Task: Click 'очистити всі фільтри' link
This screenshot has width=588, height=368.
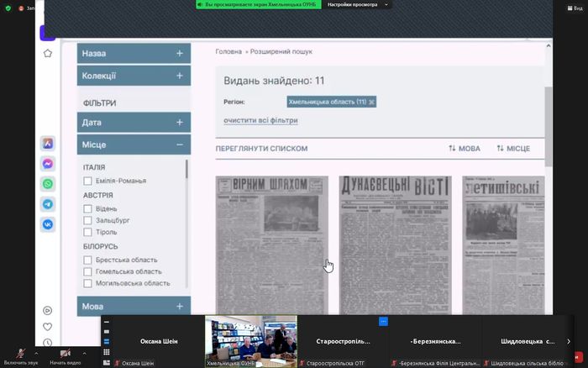Action: 260,120
